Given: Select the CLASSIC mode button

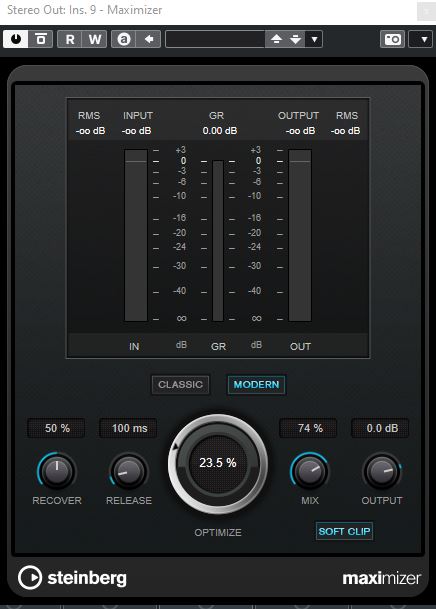Looking at the screenshot, I should click(x=181, y=385).
